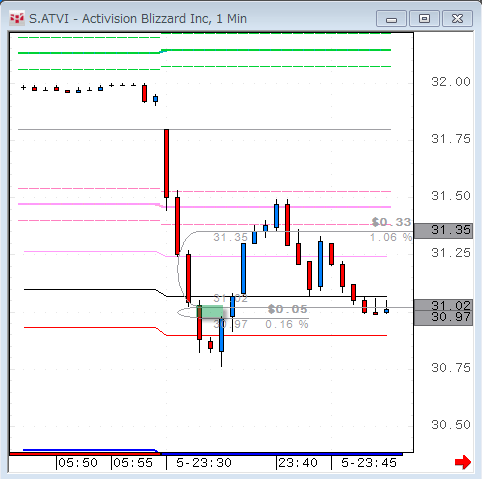Click the 05:55 time axis label
Viewport: 482px width, 479px height.
(133, 463)
